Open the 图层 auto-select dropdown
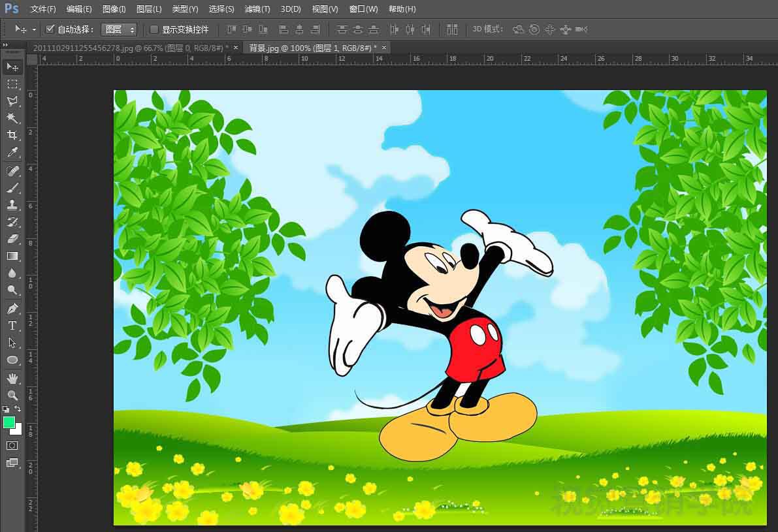Viewport: 778px width, 532px height. click(119, 30)
